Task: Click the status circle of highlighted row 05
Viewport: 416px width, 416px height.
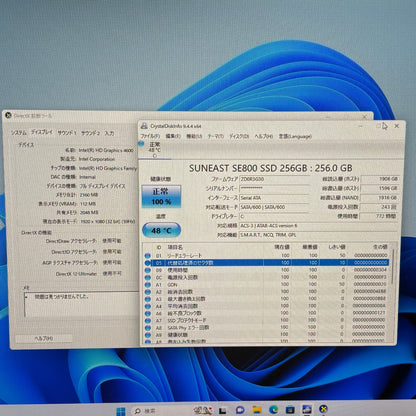Action: click(x=147, y=263)
